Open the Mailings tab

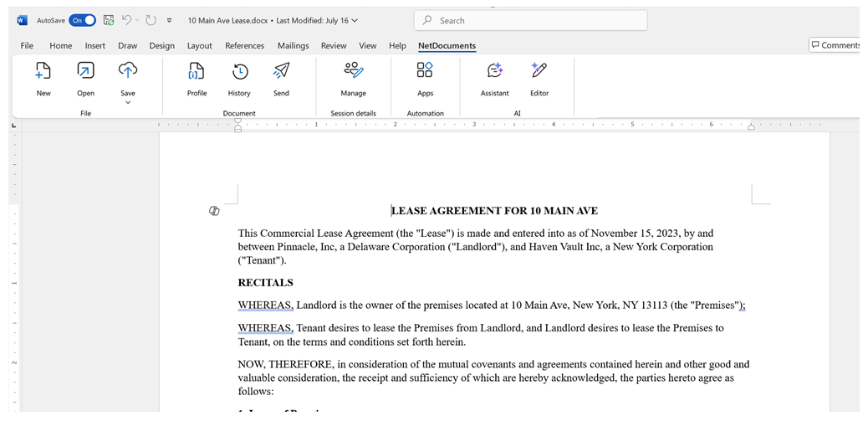293,46
